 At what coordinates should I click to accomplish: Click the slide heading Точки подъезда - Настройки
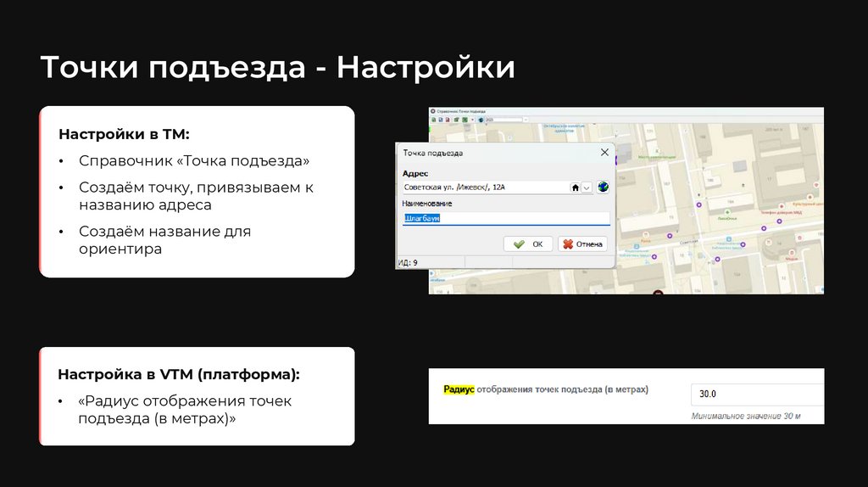point(277,67)
